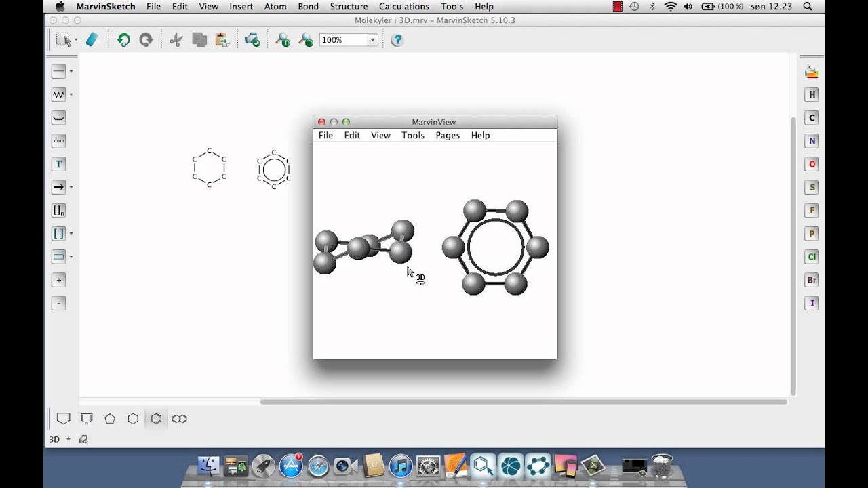The image size is (868, 488).
Task: Expand bond type options arrow
Action: coord(71,71)
